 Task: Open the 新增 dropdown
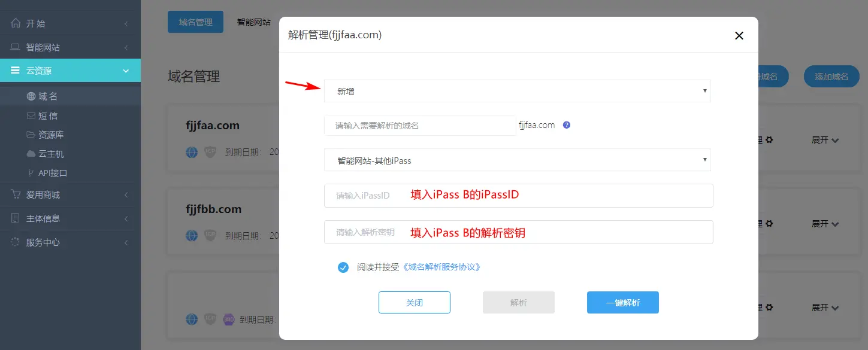[x=517, y=92]
